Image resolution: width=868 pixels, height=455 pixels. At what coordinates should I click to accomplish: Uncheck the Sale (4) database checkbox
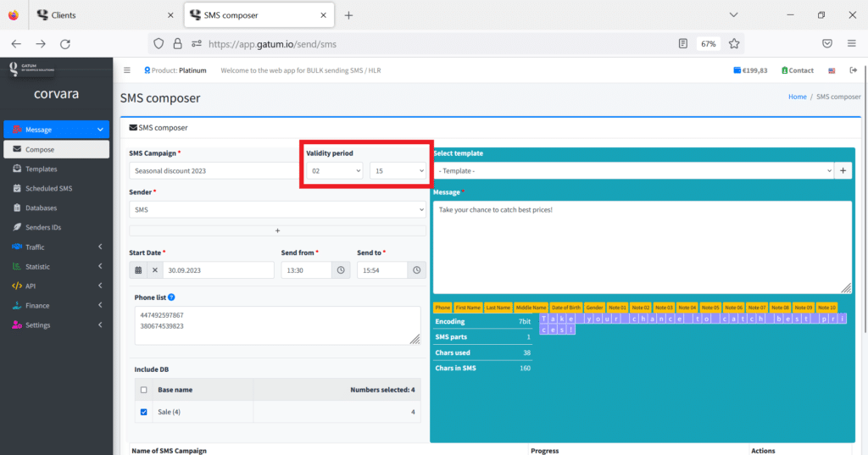[143, 413]
